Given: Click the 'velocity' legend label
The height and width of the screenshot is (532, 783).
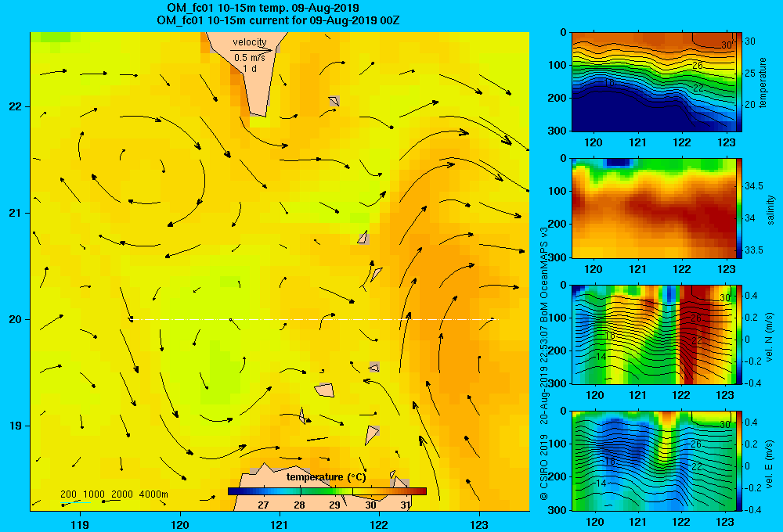Looking at the screenshot, I should pyautogui.click(x=250, y=42).
